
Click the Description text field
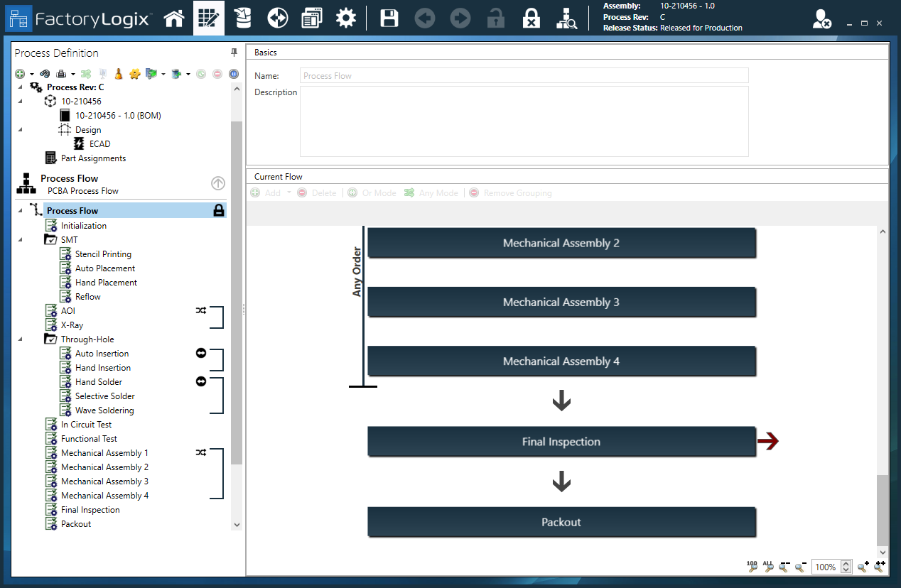(524, 121)
